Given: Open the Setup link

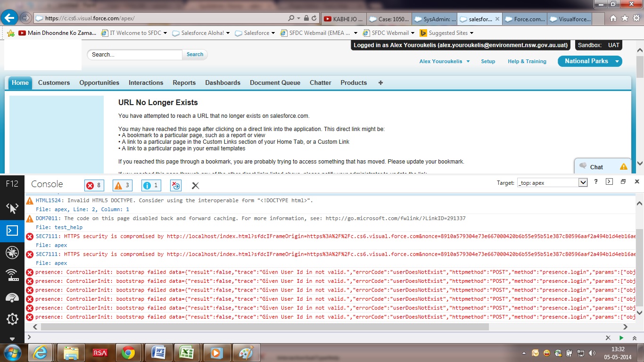Looking at the screenshot, I should (488, 61).
